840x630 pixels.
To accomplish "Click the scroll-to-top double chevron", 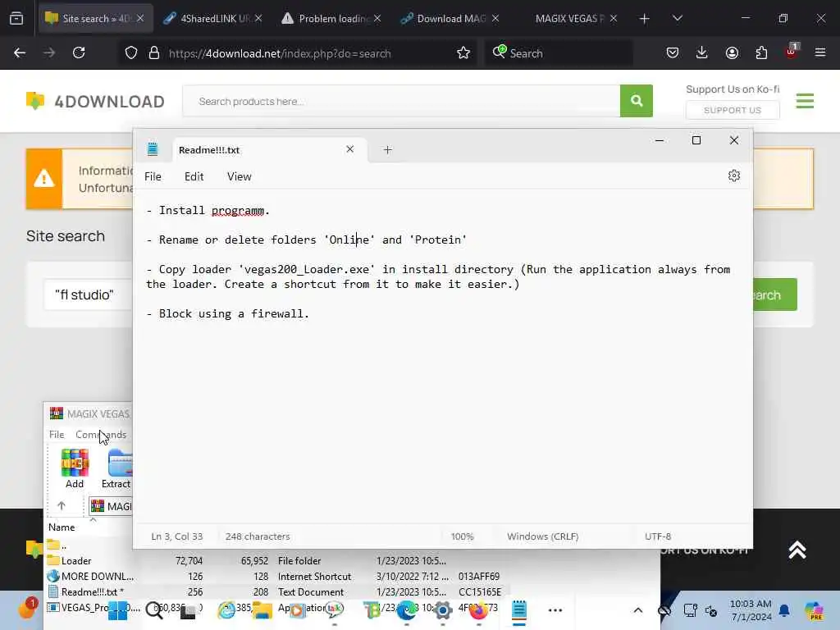I will (x=797, y=550).
